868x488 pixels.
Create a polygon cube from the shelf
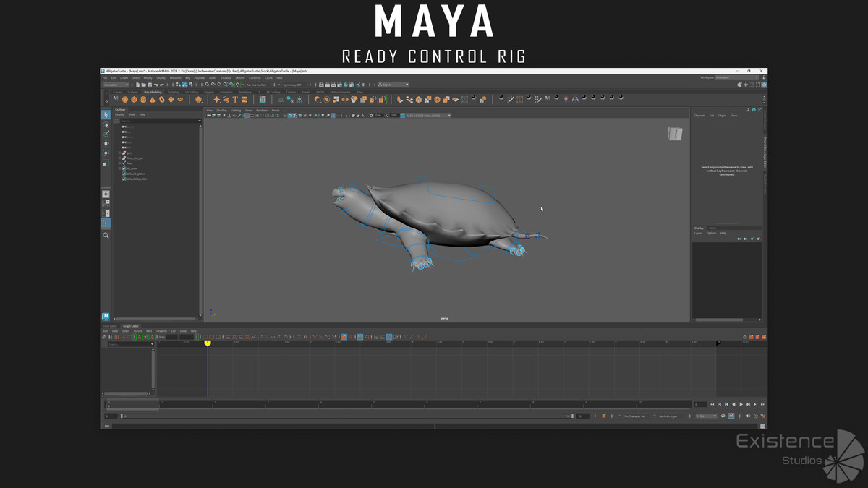point(134,99)
